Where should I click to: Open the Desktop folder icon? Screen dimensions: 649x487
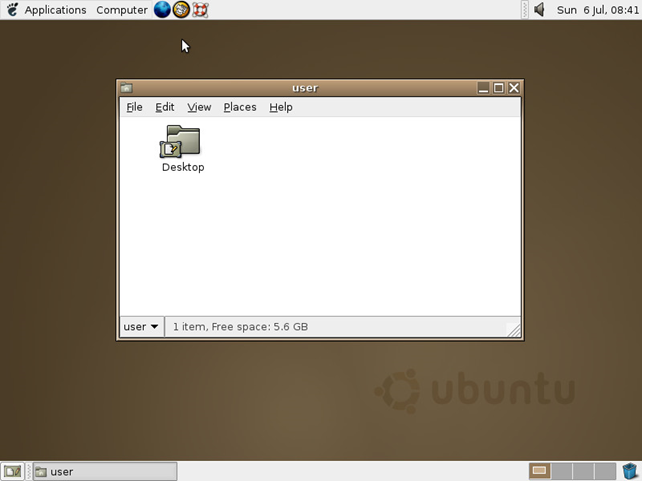point(181,143)
